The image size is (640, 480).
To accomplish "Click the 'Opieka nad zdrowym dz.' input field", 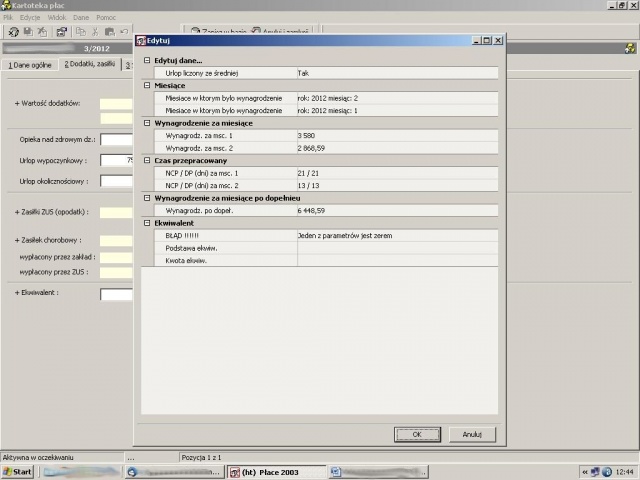I will click(x=116, y=140).
